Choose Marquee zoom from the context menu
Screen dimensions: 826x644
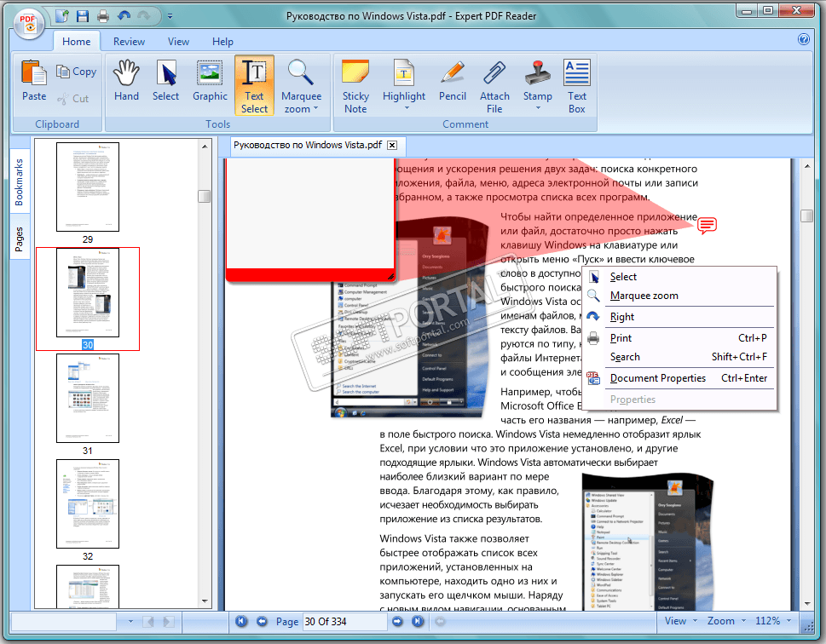[x=679, y=296]
